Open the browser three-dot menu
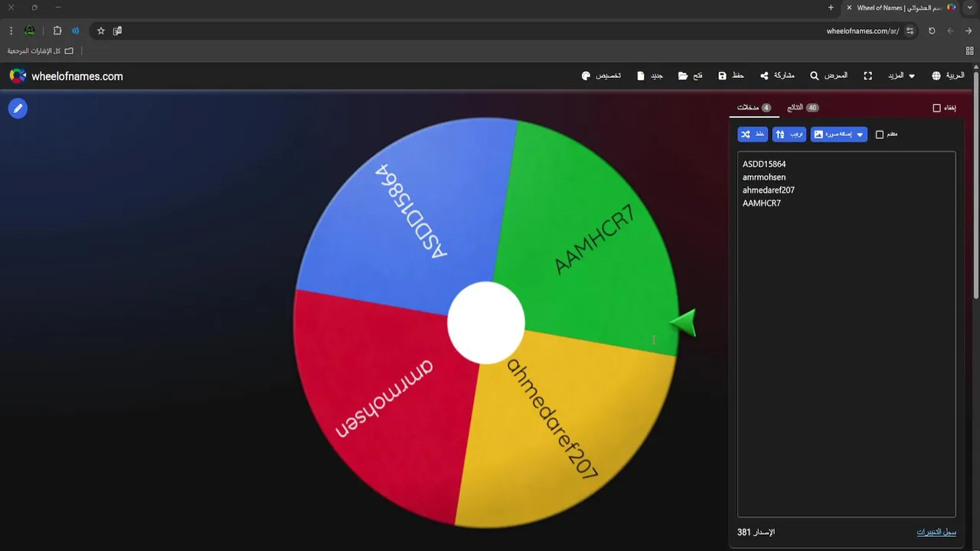980x551 pixels. click(x=11, y=31)
